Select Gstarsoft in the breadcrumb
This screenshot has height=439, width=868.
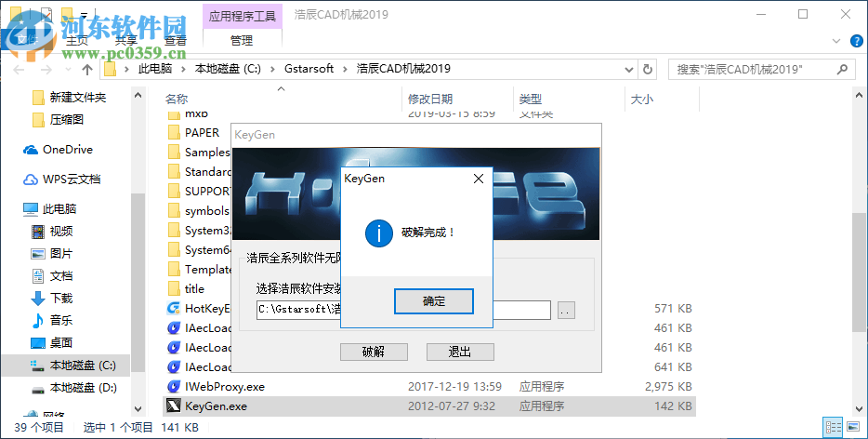click(309, 69)
